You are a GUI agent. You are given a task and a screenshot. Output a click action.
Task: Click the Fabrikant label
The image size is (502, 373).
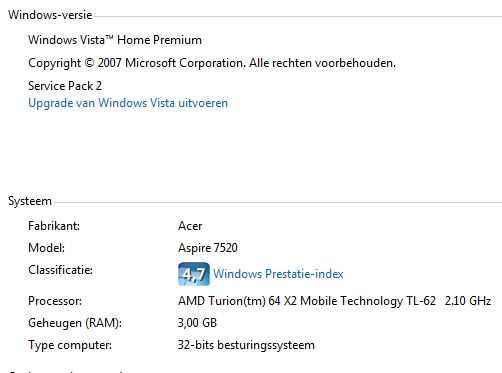(54, 226)
